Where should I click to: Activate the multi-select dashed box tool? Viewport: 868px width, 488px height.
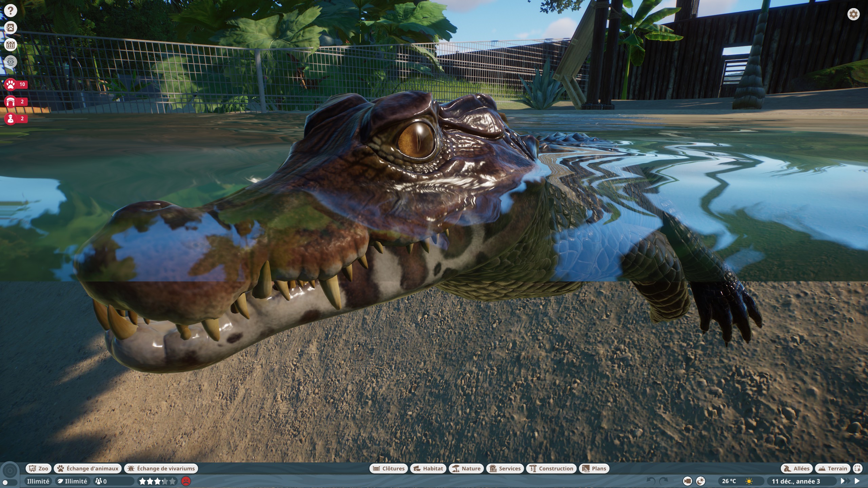[857, 468]
